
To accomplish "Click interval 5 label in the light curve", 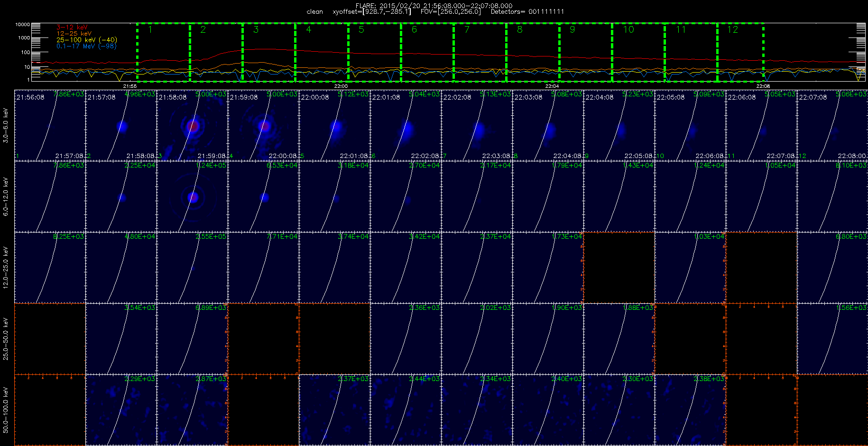I will (361, 29).
